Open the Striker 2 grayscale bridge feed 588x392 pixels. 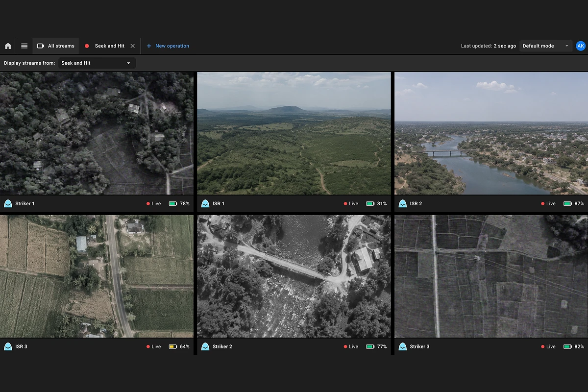294,276
